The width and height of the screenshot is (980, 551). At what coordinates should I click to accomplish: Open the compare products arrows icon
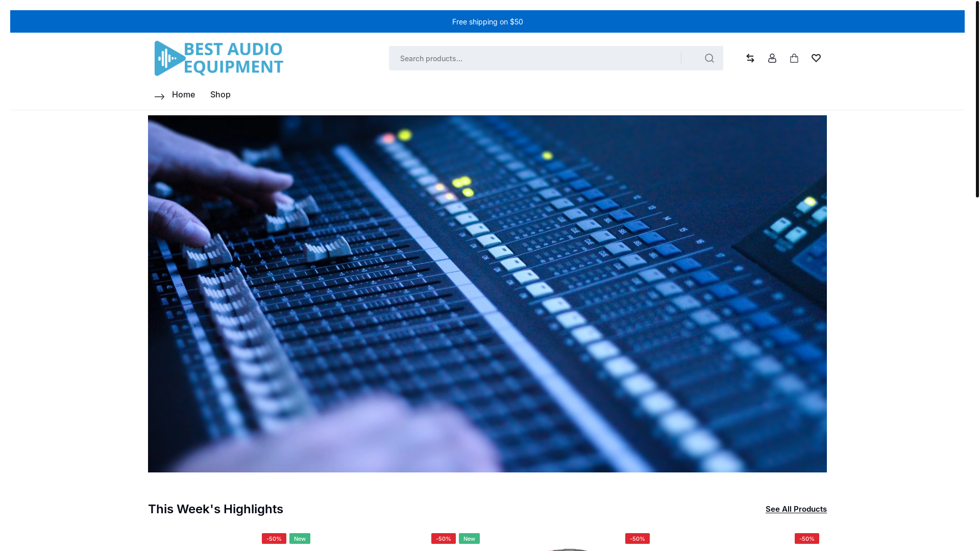point(750,58)
